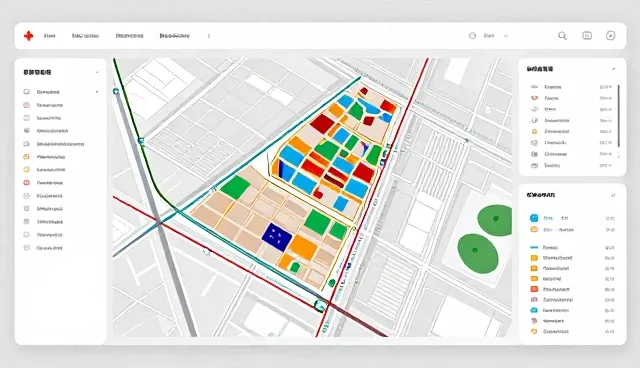Select the last row of upper right panel
This screenshot has height=368, width=640.
pyautogui.click(x=571, y=166)
